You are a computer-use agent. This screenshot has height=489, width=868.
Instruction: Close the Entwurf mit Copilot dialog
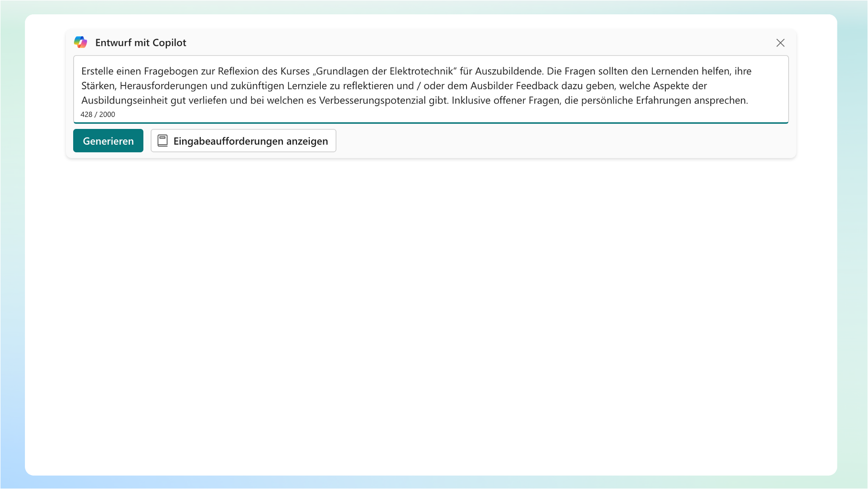click(780, 43)
